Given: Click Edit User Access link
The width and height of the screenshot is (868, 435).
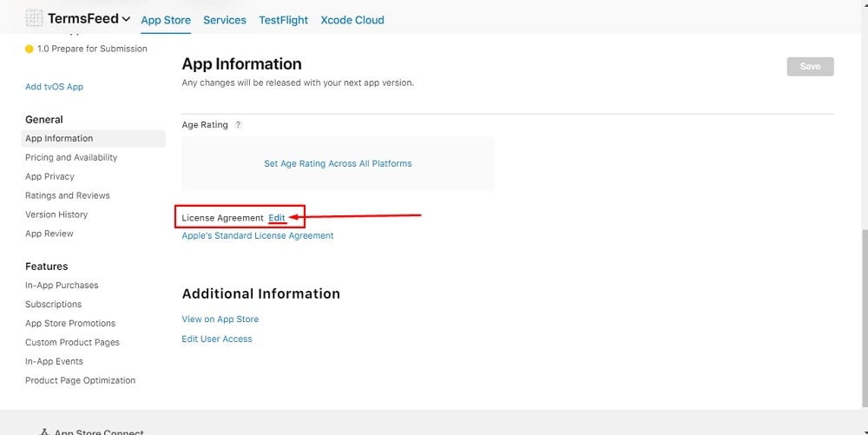Looking at the screenshot, I should coord(216,339).
